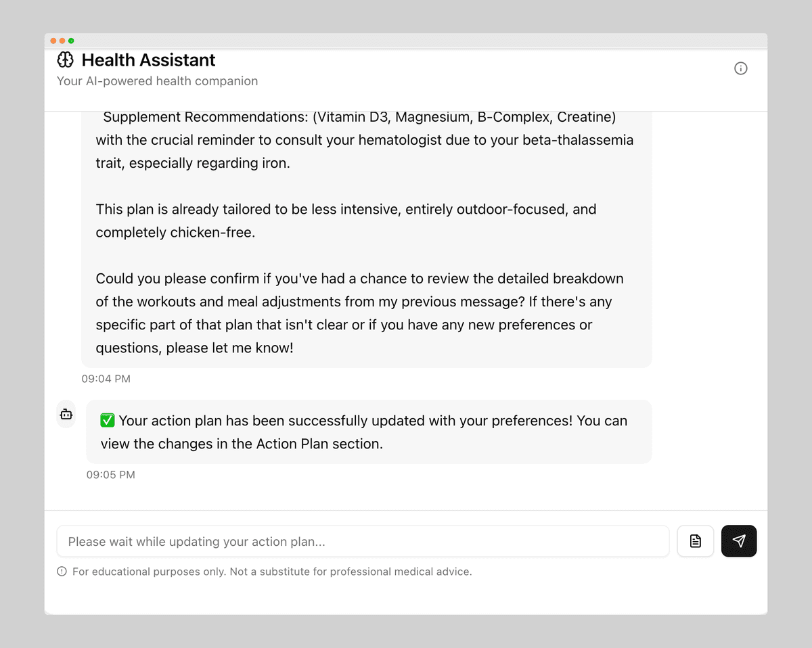This screenshot has width=812, height=648.
Task: Click the orange traffic light dot
Action: tap(52, 41)
